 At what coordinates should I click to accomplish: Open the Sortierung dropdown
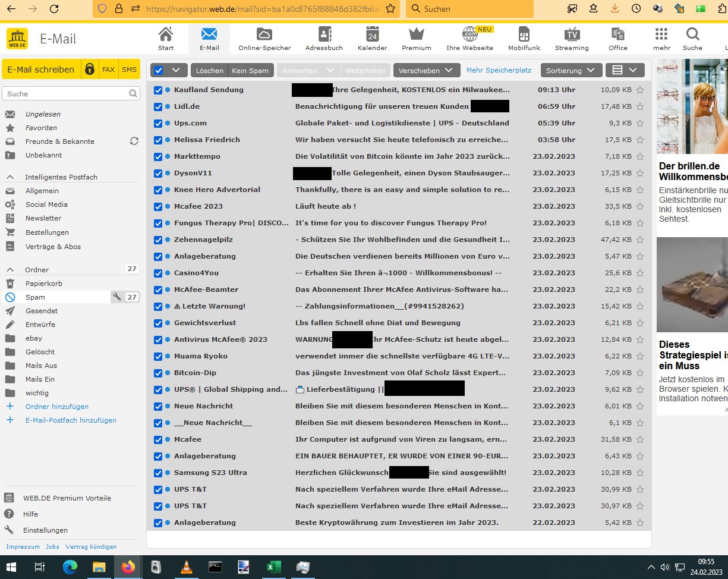(571, 70)
